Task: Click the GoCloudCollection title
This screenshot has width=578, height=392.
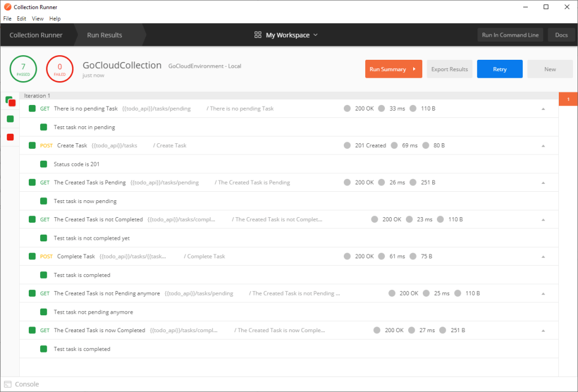Action: coord(122,65)
